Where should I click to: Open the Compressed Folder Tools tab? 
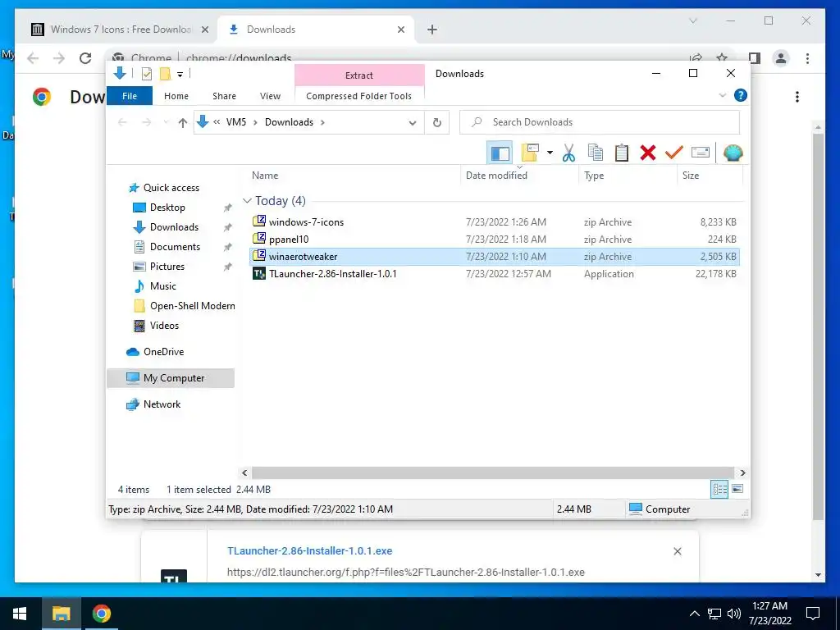(359, 96)
